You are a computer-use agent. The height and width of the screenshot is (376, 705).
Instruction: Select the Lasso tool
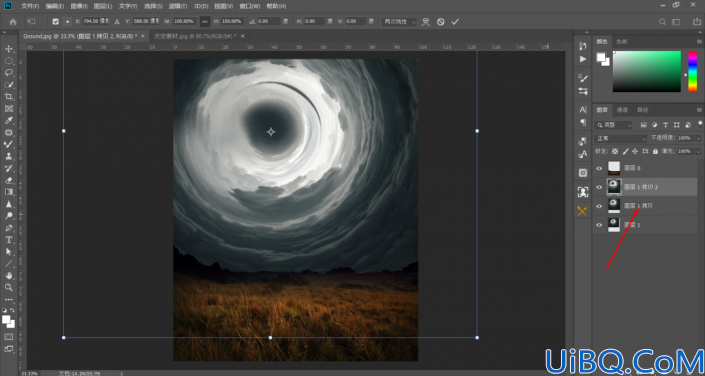coord(9,73)
